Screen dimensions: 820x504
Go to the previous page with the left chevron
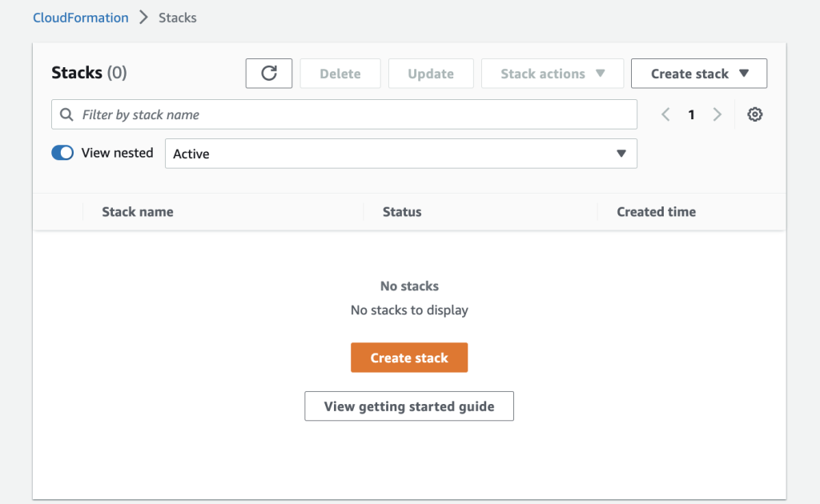coord(665,114)
